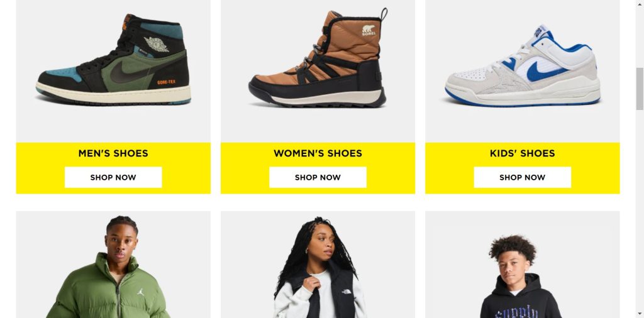The height and width of the screenshot is (318, 644).
Task: Click the vertical scrollbar thumb
Action: [x=640, y=89]
